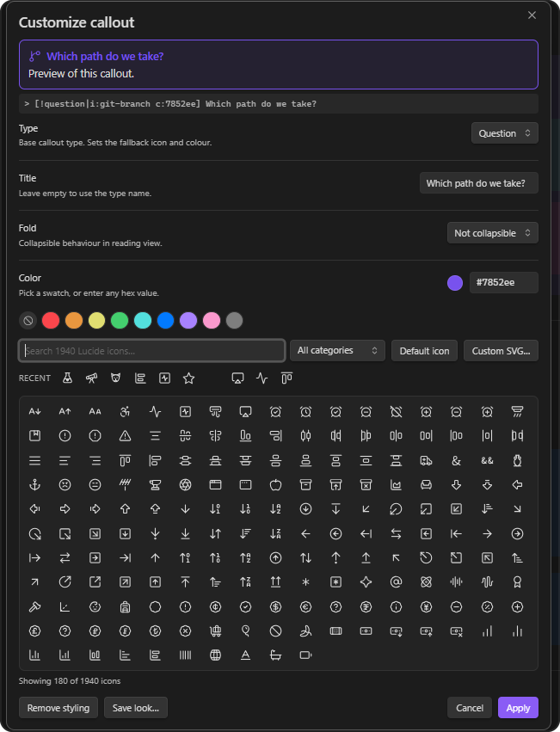This screenshot has height=732, width=560.
Task: Select the anvil icon
Action: pyautogui.click(x=155, y=485)
